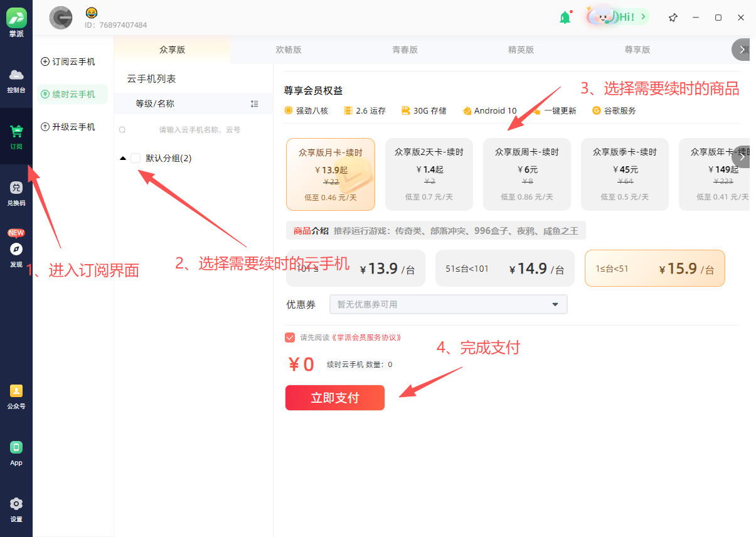Open the 订阅 shopping cart section
The height and width of the screenshot is (537, 756).
point(16,137)
